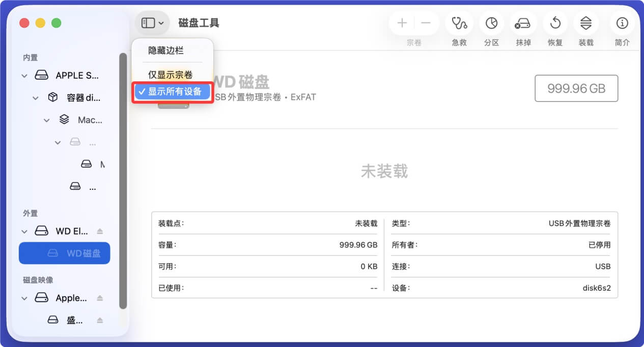The width and height of the screenshot is (644, 347).
Task: Uncheck the 显示所有设备 option
Action: point(172,92)
